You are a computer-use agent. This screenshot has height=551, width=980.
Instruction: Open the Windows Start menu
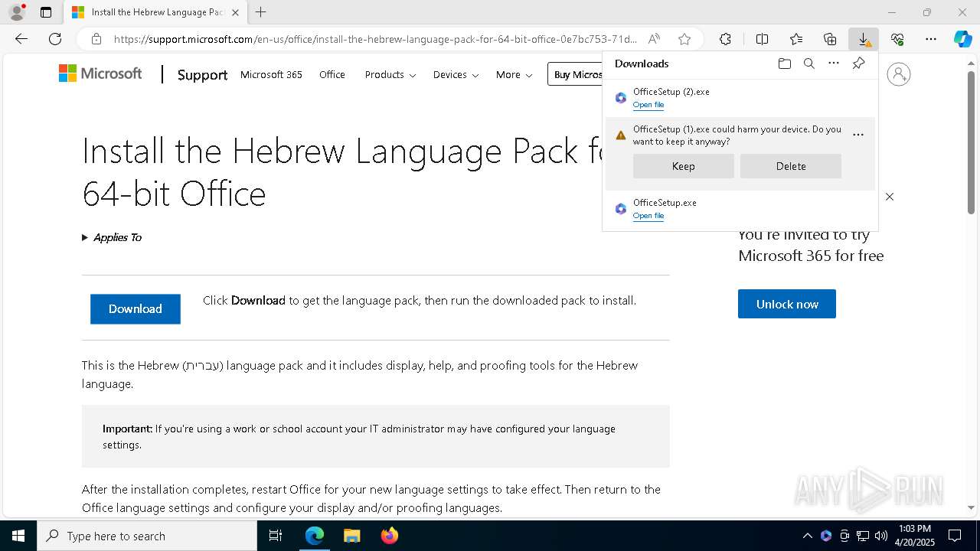18,536
